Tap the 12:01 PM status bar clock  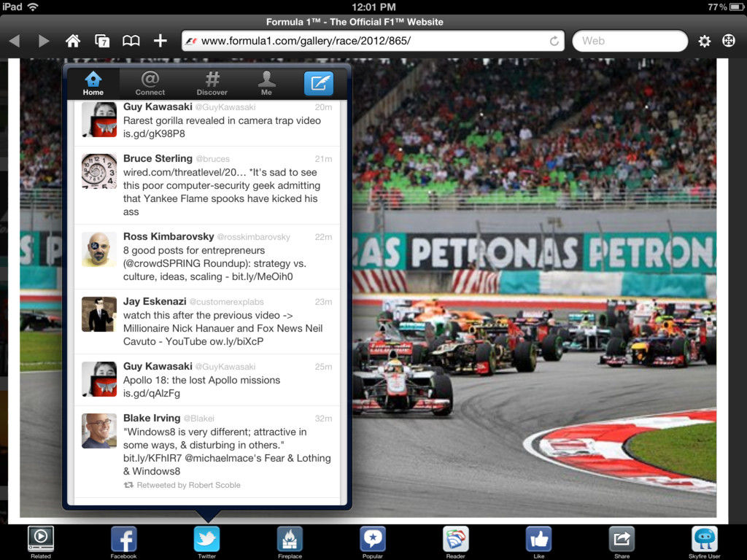click(373, 7)
